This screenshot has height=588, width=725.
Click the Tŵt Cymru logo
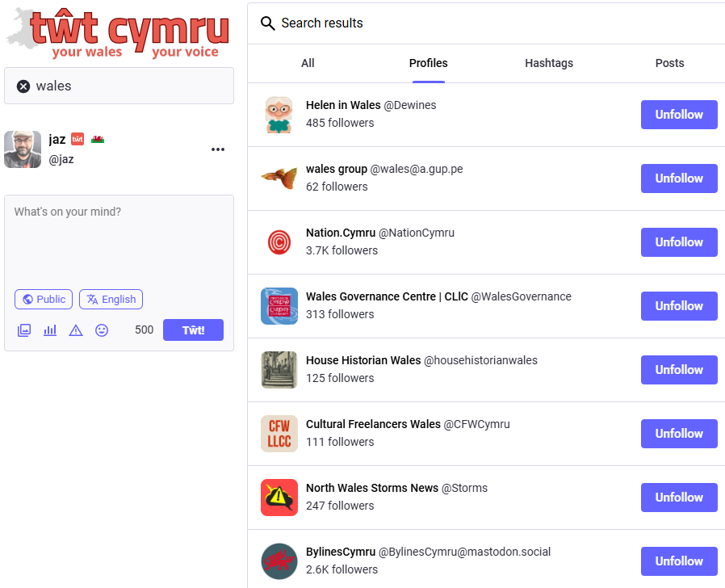pyautogui.click(x=119, y=31)
